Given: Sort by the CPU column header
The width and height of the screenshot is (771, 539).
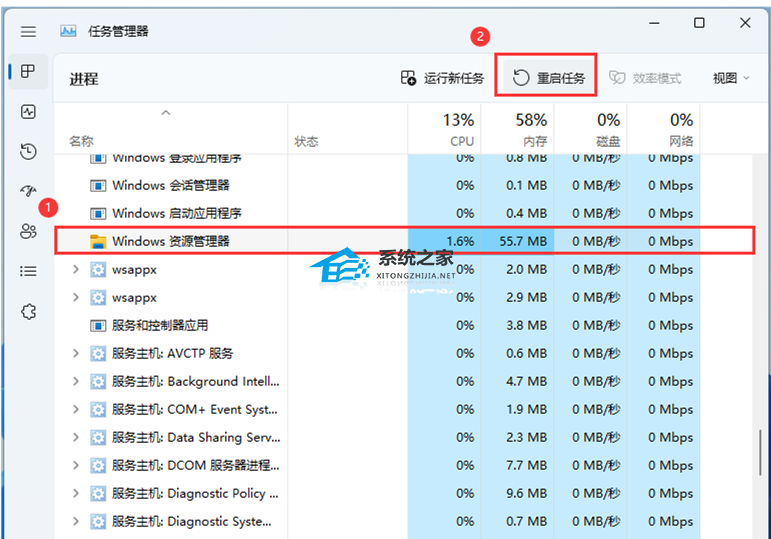Looking at the screenshot, I should pos(445,129).
